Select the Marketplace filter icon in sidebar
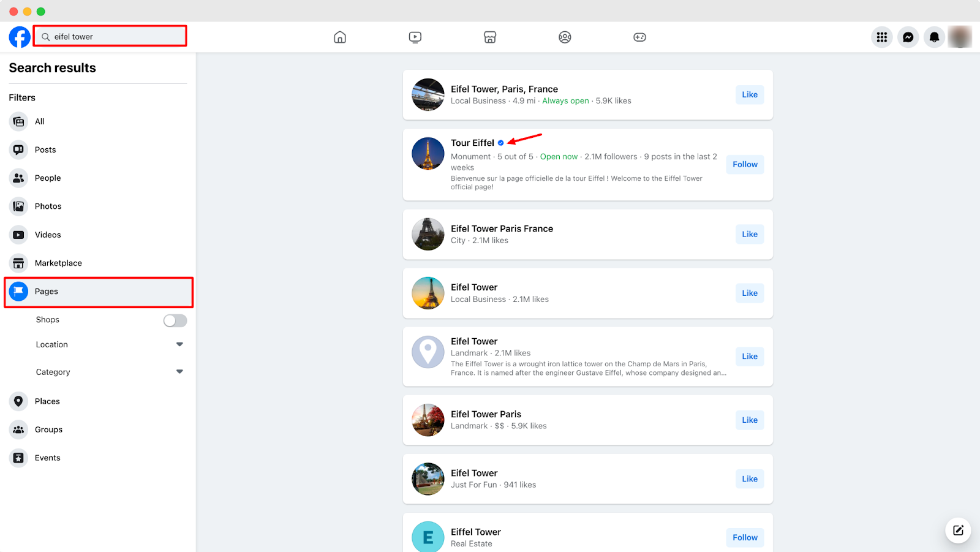Viewport: 980px width, 552px height. (18, 263)
